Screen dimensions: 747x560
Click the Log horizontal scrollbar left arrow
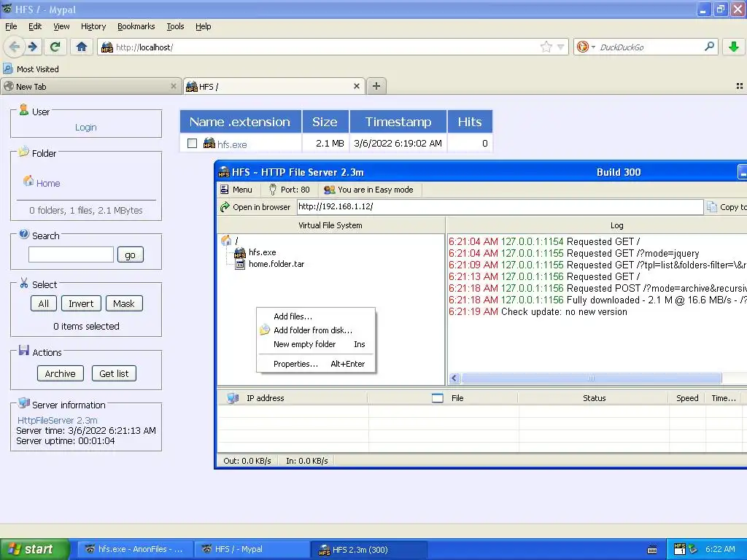454,378
